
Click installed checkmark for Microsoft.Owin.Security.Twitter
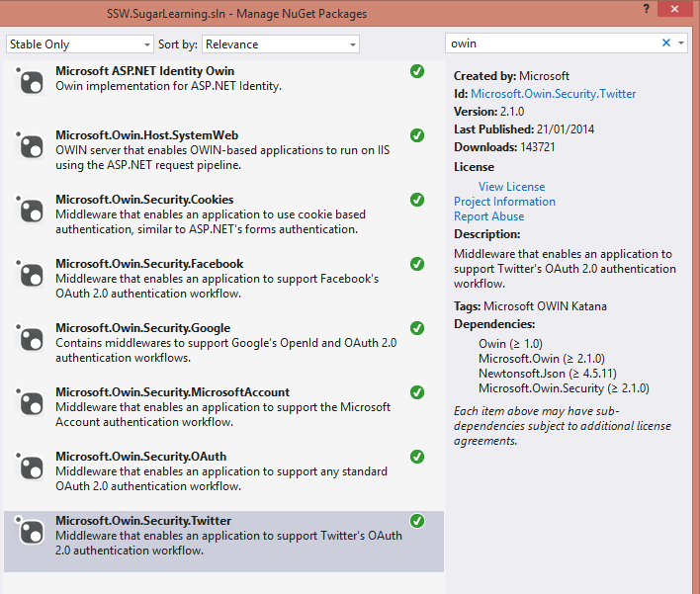pyautogui.click(x=417, y=521)
